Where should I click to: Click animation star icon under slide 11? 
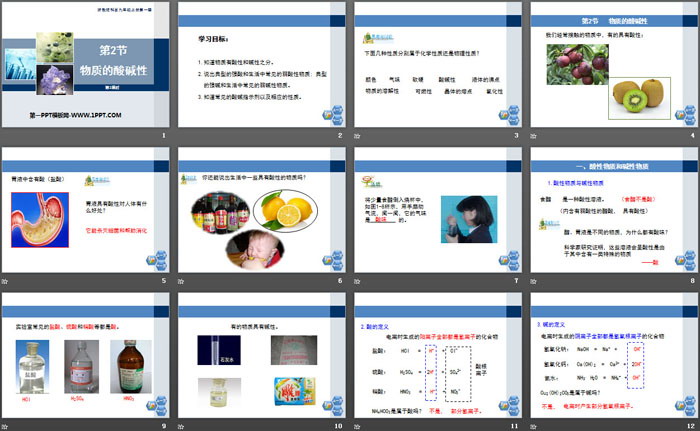click(x=357, y=427)
